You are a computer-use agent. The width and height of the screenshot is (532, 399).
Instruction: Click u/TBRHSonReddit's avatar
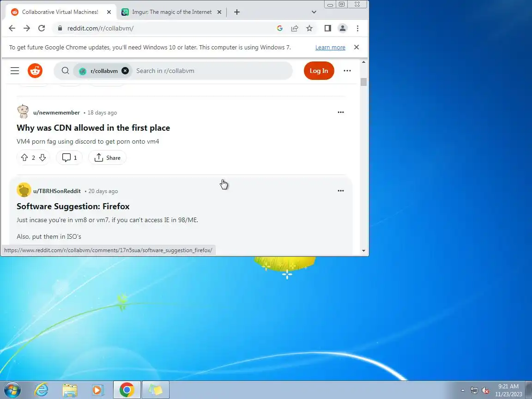pos(24,190)
